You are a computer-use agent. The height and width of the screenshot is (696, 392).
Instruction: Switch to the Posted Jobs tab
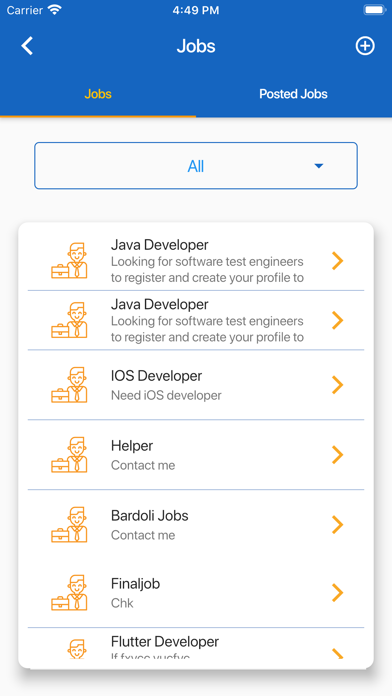pyautogui.click(x=293, y=94)
